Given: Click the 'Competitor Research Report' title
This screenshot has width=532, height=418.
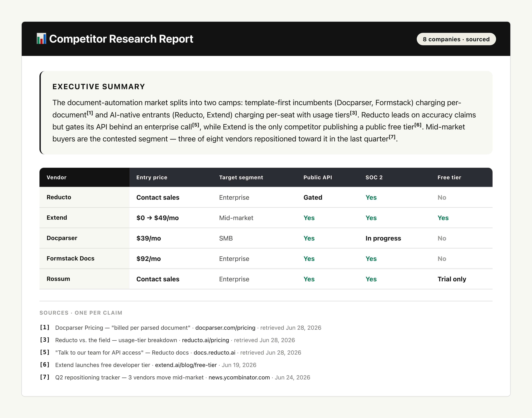Looking at the screenshot, I should (121, 39).
